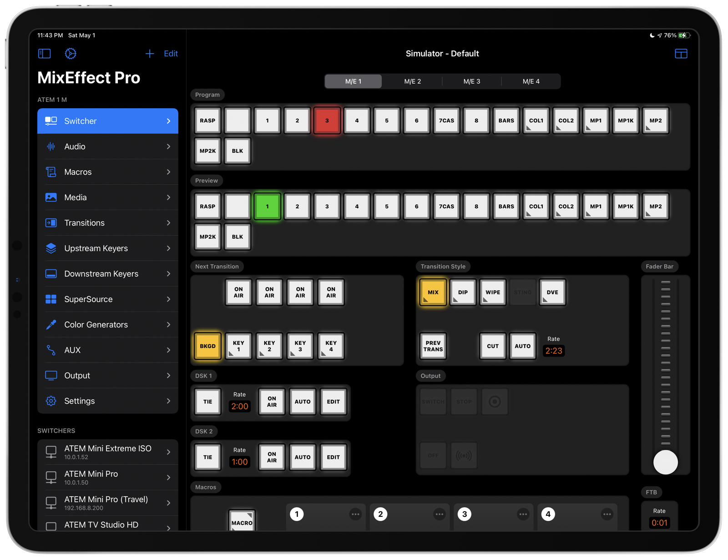Expand the Settings row chevron
Image resolution: width=728 pixels, height=560 pixels.
point(168,401)
